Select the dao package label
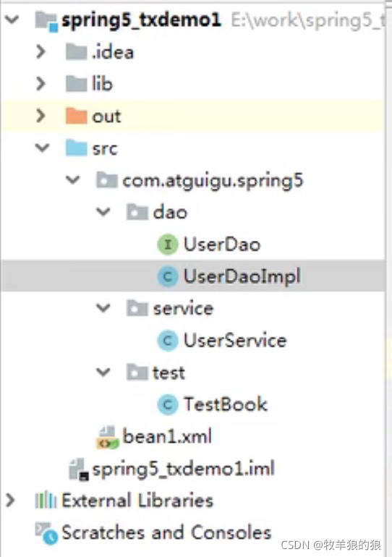The height and width of the screenshot is (557, 392). click(x=170, y=213)
